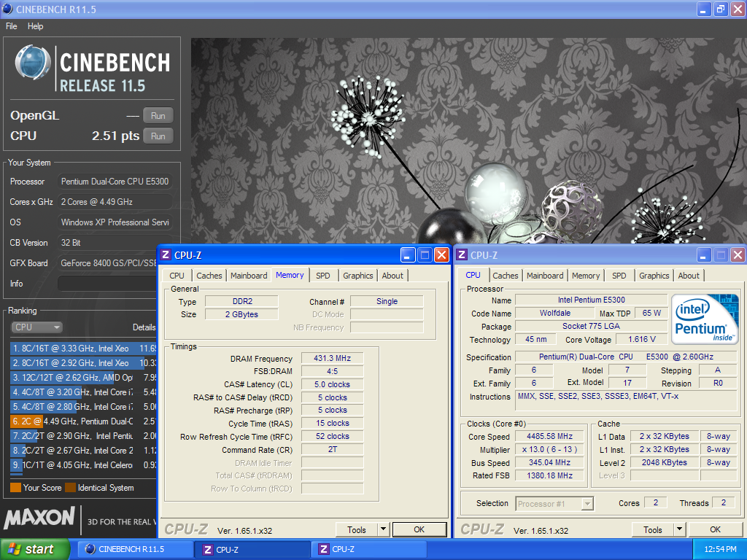Click the FSB:DRAM 4:5 value
This screenshot has height=560, width=747.
tap(333, 371)
